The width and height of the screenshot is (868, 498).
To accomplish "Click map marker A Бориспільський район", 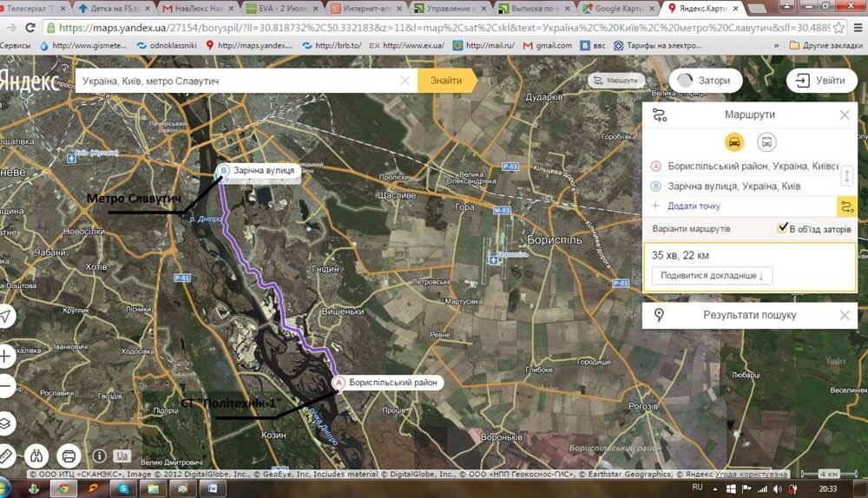I will coord(339,383).
